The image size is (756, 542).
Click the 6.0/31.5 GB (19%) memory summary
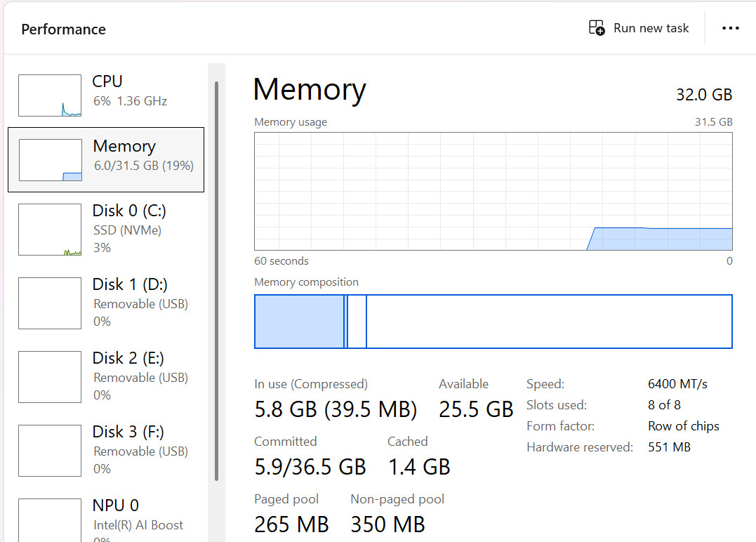pyautogui.click(x=144, y=166)
